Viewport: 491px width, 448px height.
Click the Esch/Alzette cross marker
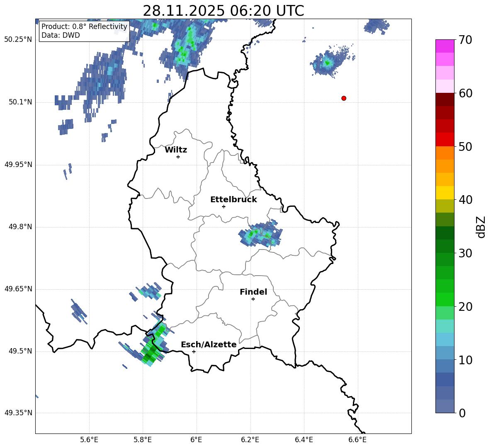pos(194,351)
